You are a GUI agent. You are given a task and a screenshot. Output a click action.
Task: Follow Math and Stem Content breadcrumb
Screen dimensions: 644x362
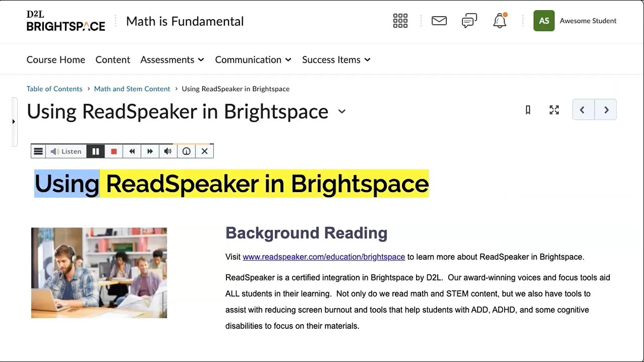pyautogui.click(x=132, y=88)
